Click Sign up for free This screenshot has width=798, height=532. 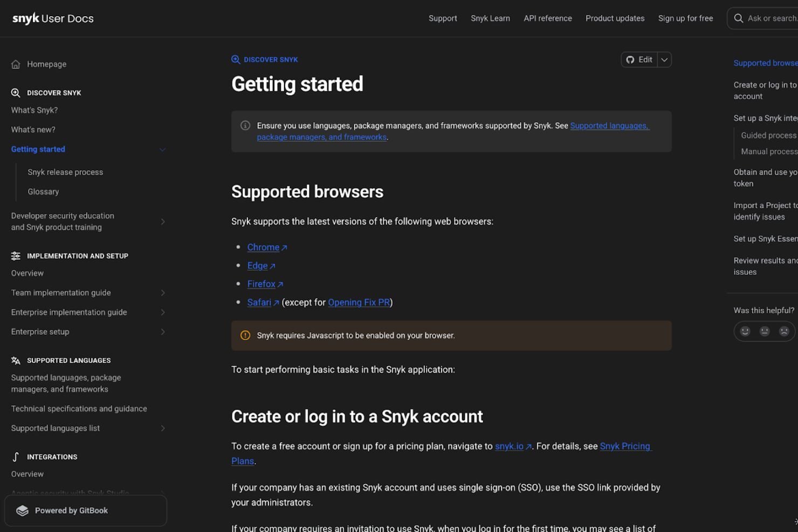tap(685, 18)
